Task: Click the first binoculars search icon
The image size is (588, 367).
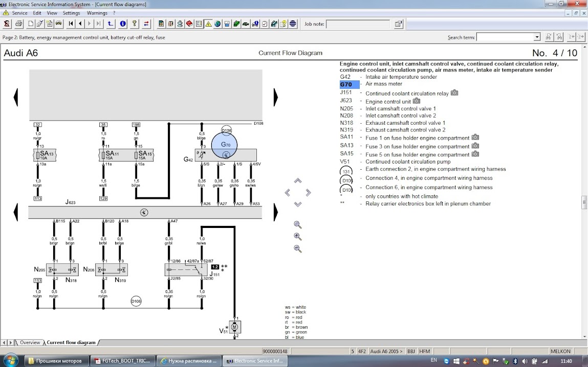Action: (548, 37)
